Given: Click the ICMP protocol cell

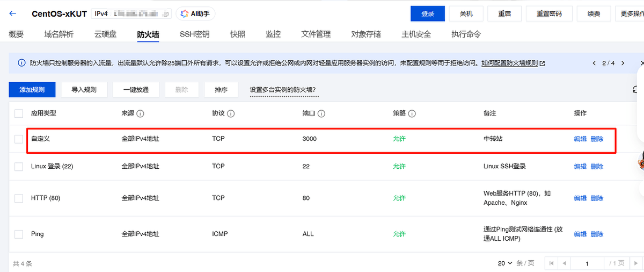Looking at the screenshot, I should pyautogui.click(x=221, y=234).
